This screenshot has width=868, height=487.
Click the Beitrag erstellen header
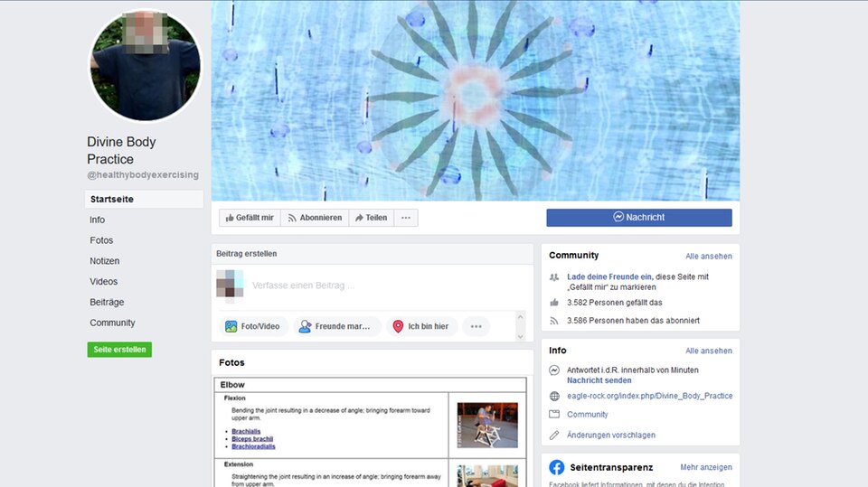pyautogui.click(x=246, y=254)
